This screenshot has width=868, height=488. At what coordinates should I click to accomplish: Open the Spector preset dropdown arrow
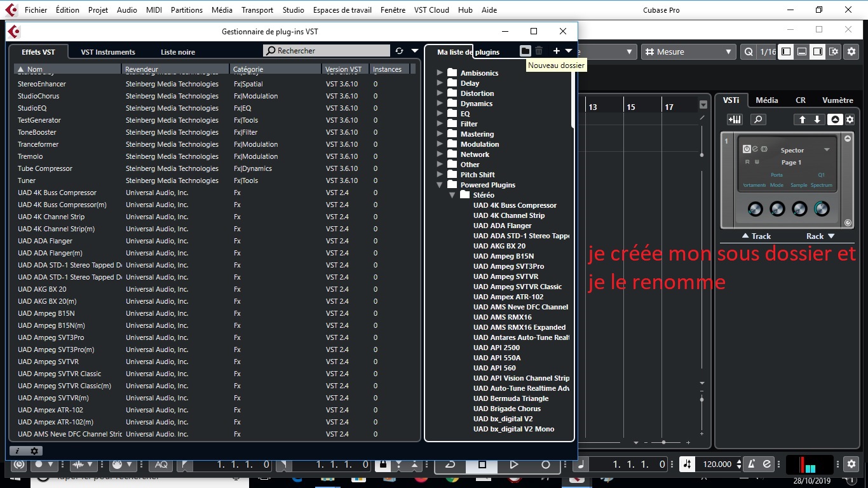coord(827,150)
